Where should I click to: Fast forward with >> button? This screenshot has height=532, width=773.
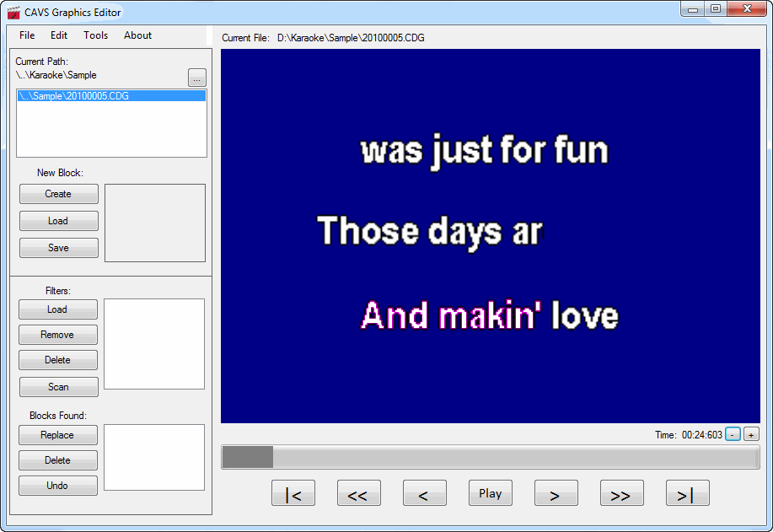(x=621, y=493)
